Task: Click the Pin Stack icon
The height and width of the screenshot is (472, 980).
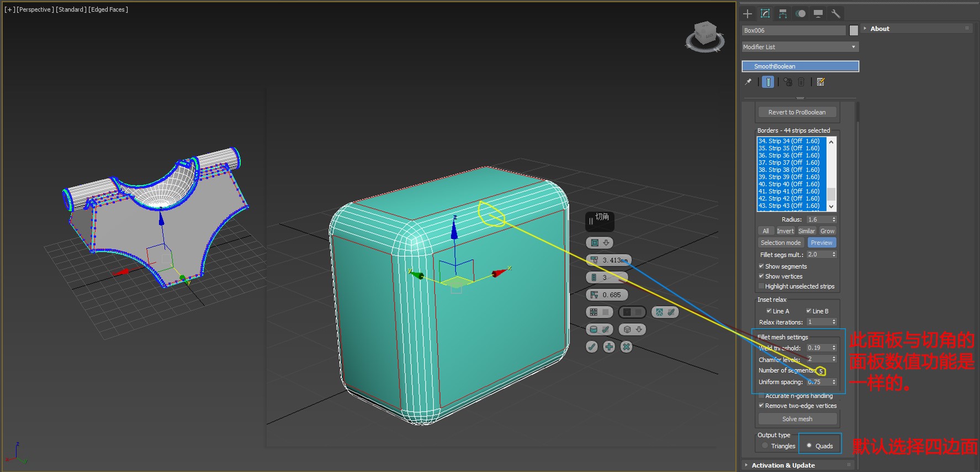Action: pos(748,82)
